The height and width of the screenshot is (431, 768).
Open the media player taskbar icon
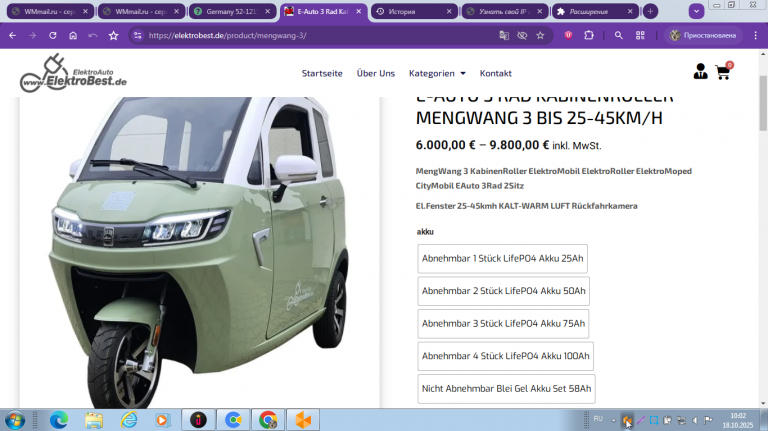pyautogui.click(x=162, y=420)
